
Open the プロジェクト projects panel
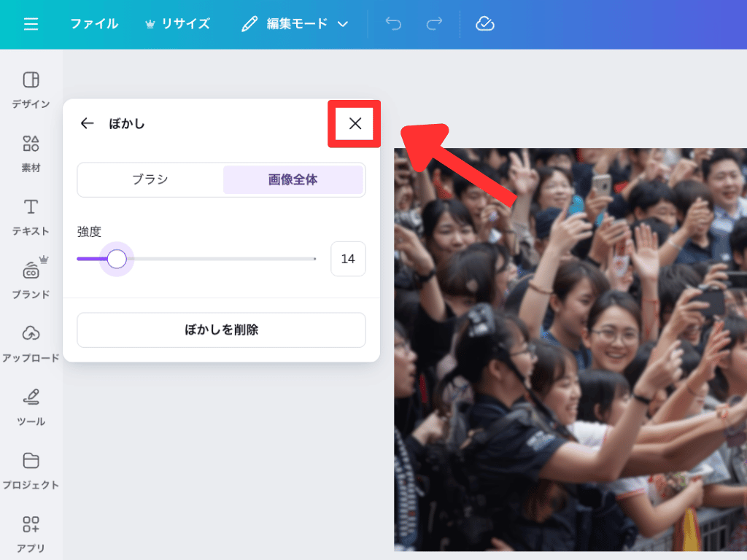(31, 470)
